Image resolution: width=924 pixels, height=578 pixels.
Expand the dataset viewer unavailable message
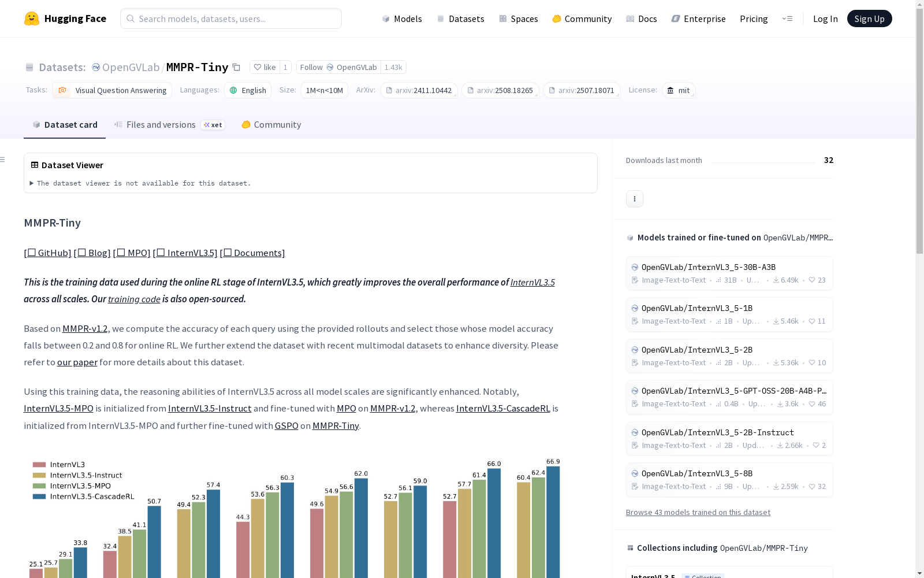(x=140, y=183)
